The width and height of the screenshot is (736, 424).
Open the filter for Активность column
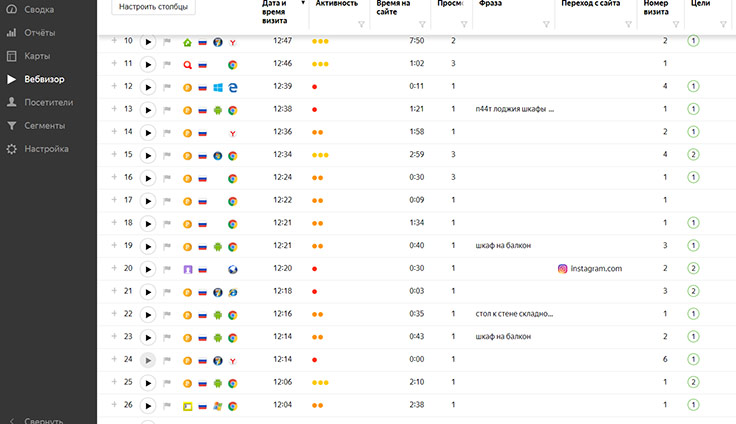[x=362, y=24]
